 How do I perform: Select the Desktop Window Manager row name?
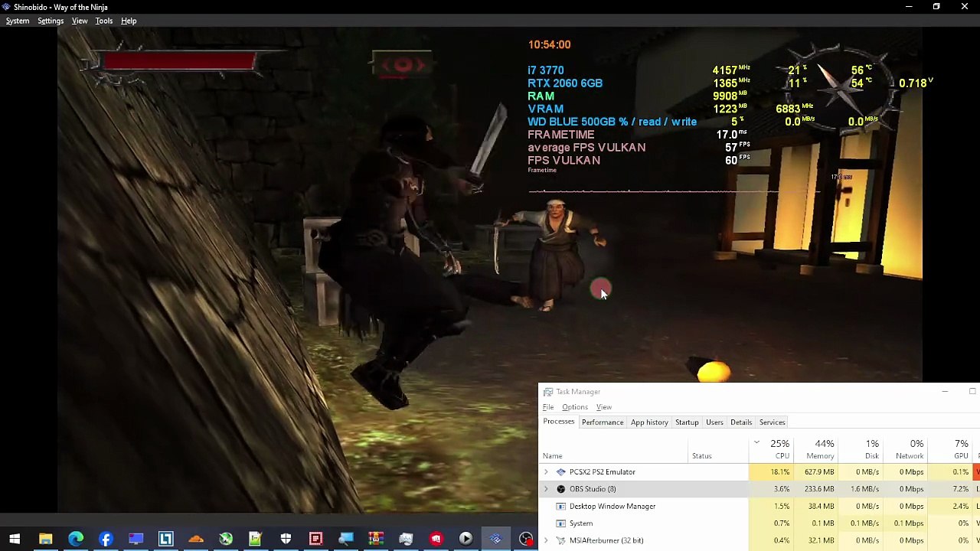(612, 507)
